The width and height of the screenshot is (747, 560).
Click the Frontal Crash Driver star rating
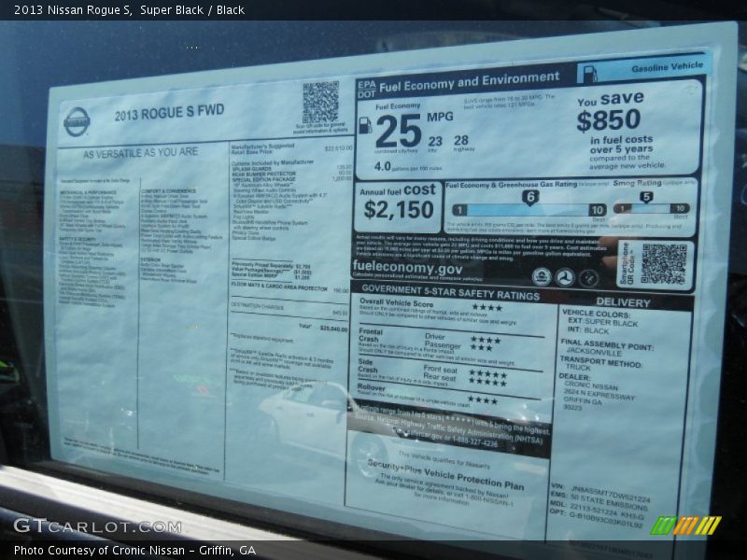coord(485,340)
